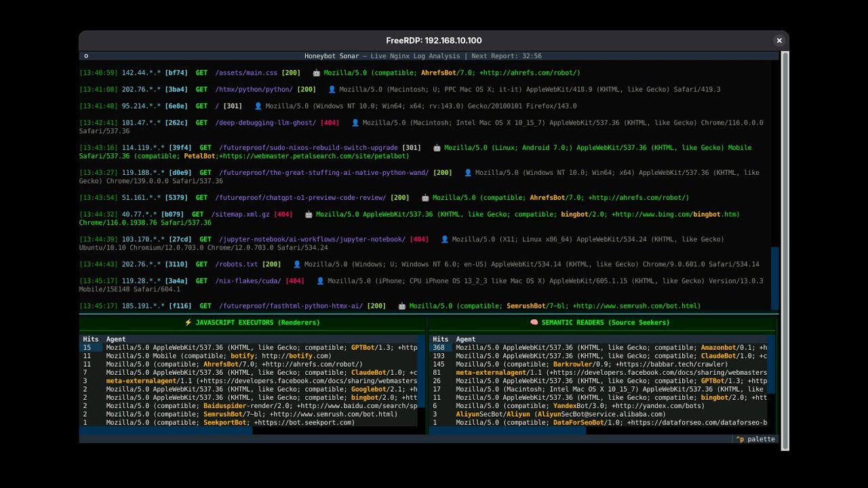The image size is (868, 488).
Task: Click the Hits column header in Semantic Readers
Action: point(441,339)
